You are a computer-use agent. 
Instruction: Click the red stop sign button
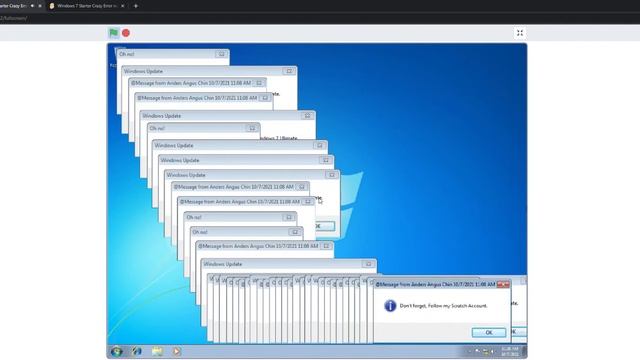[126, 33]
